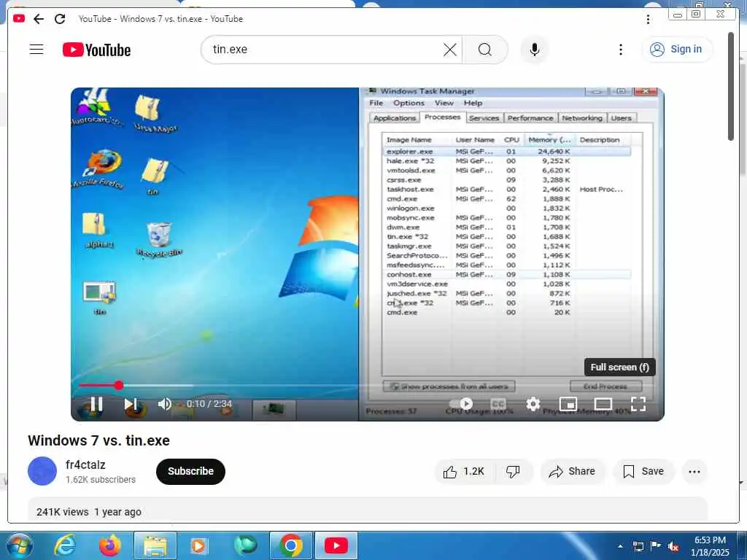Clear the search box with X
This screenshot has width=747, height=560.
(x=449, y=50)
